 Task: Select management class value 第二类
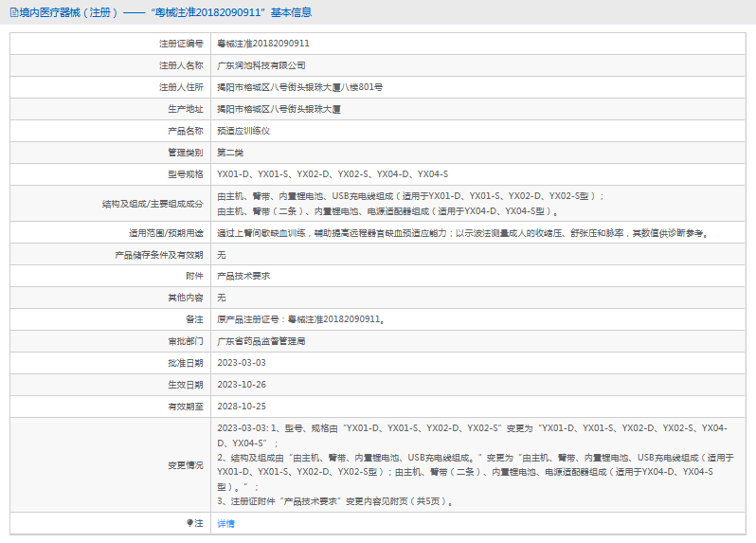tap(230, 153)
